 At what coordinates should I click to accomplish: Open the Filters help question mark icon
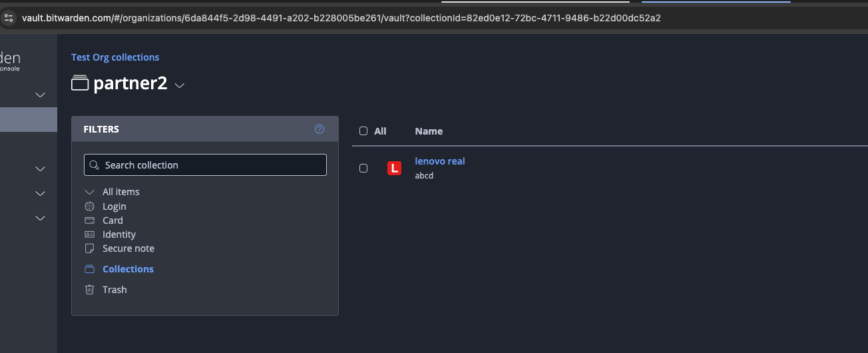(x=320, y=129)
